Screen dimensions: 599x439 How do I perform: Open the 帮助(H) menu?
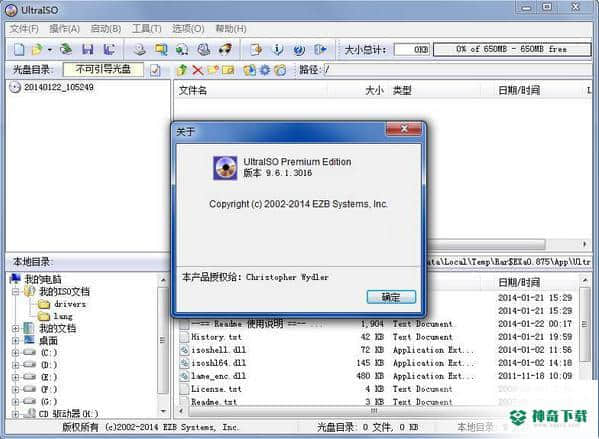(x=231, y=29)
